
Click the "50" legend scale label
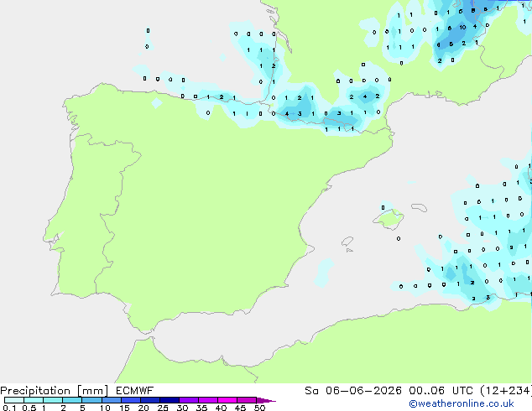pos(259,408)
